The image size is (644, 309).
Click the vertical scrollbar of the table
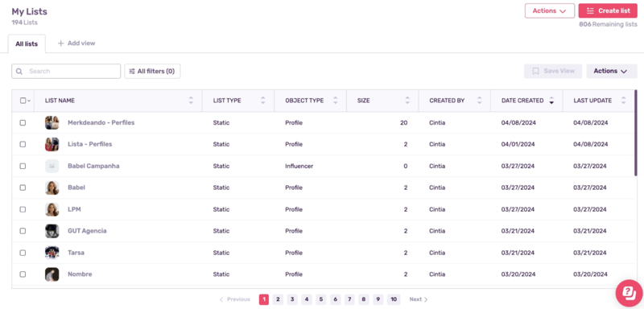tap(636, 134)
